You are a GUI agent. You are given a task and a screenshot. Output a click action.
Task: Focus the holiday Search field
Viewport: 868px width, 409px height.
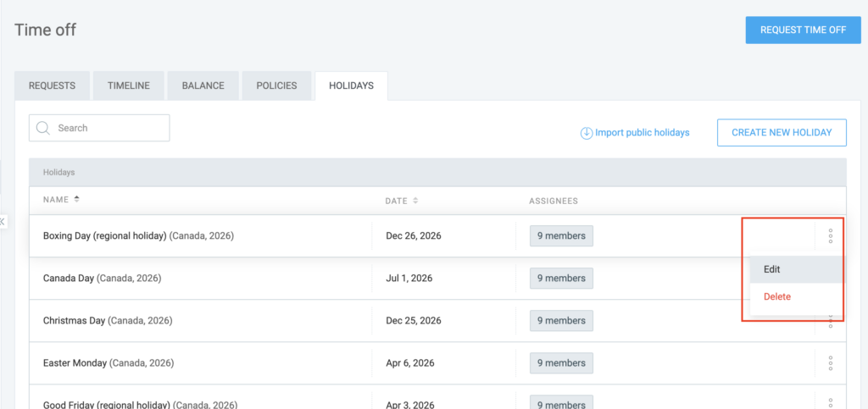click(100, 128)
